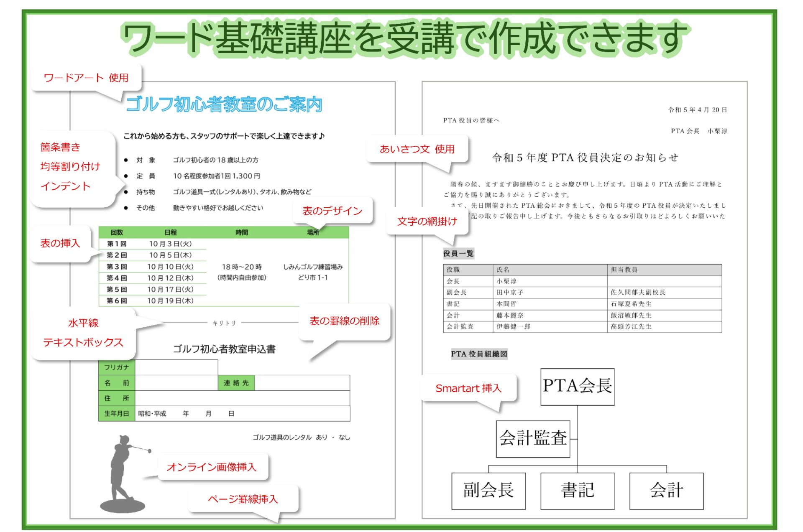Click the 副会長 organization chart box
Screen dimensions: 803x532
point(488,491)
